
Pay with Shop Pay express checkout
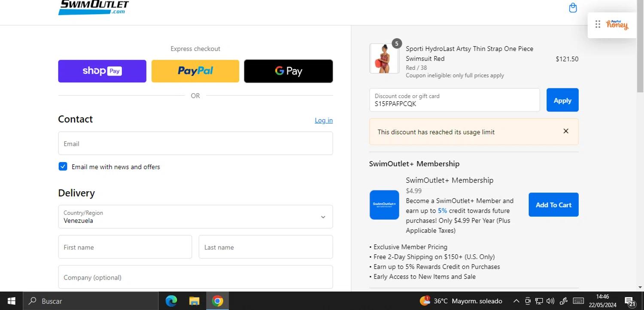(x=102, y=71)
